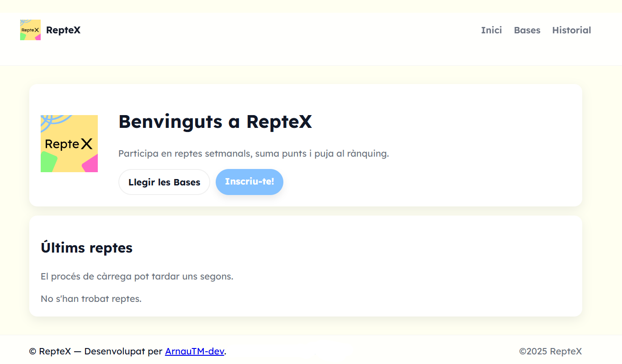Click the loading notice 'El procés de càrrega' text
The image size is (622, 364).
click(x=137, y=276)
